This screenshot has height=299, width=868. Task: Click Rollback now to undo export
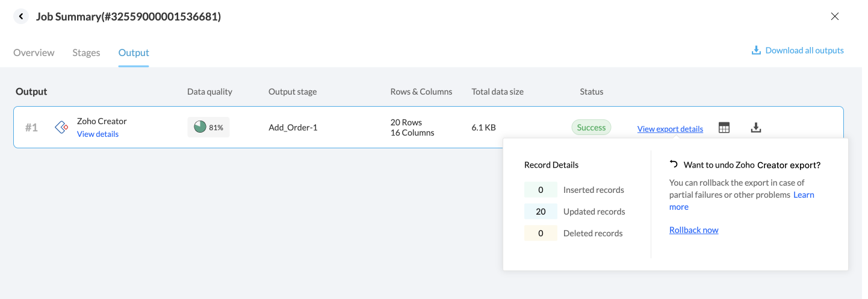point(693,230)
